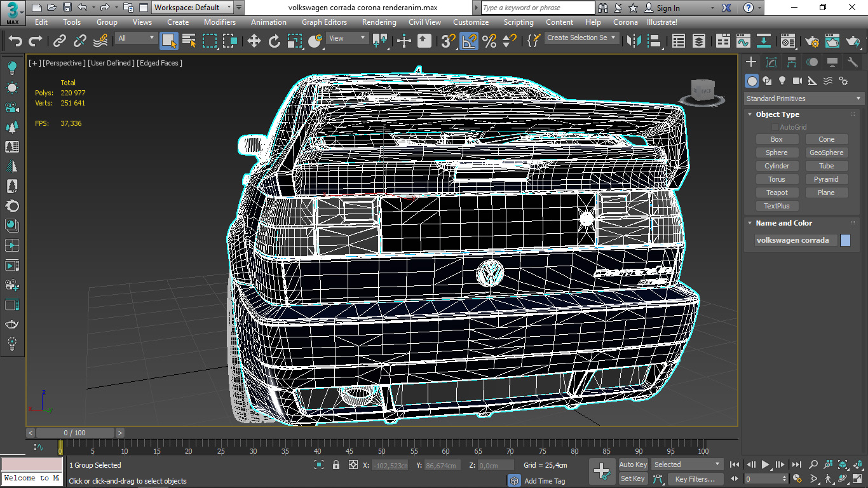Viewport: 868px width, 488px height.
Task: Select the Select and Link chain tool
Action: (x=60, y=41)
